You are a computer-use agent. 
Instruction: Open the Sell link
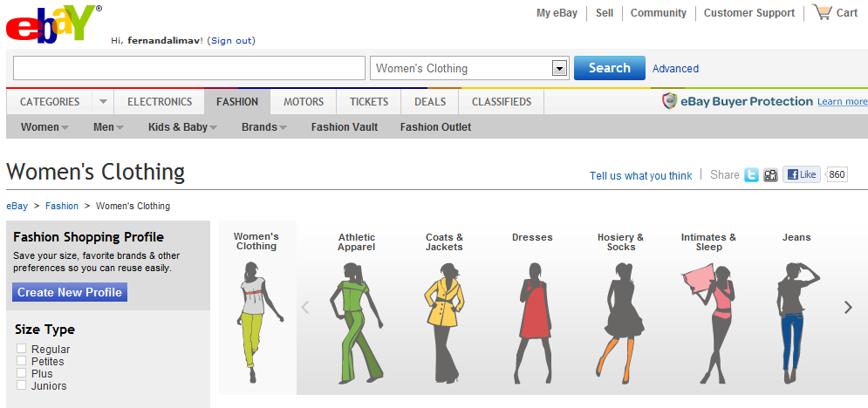pos(605,13)
